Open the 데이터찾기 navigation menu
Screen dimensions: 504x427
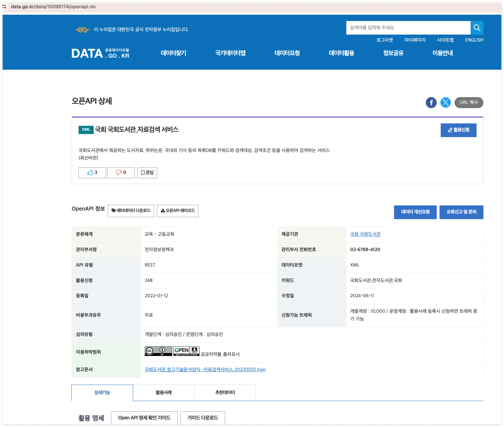coord(173,53)
